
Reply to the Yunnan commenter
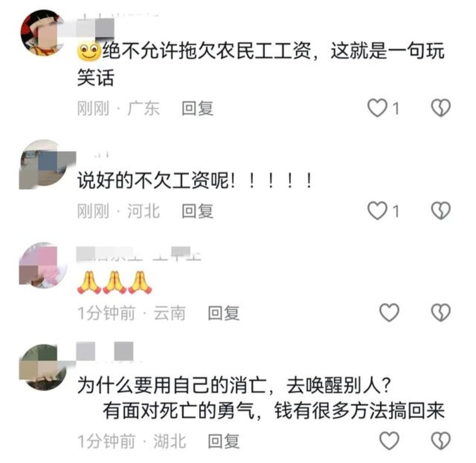(x=223, y=313)
